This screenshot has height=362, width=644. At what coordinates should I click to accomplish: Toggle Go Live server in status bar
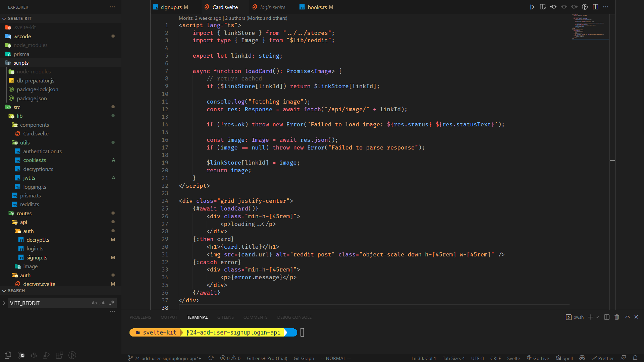538,358
